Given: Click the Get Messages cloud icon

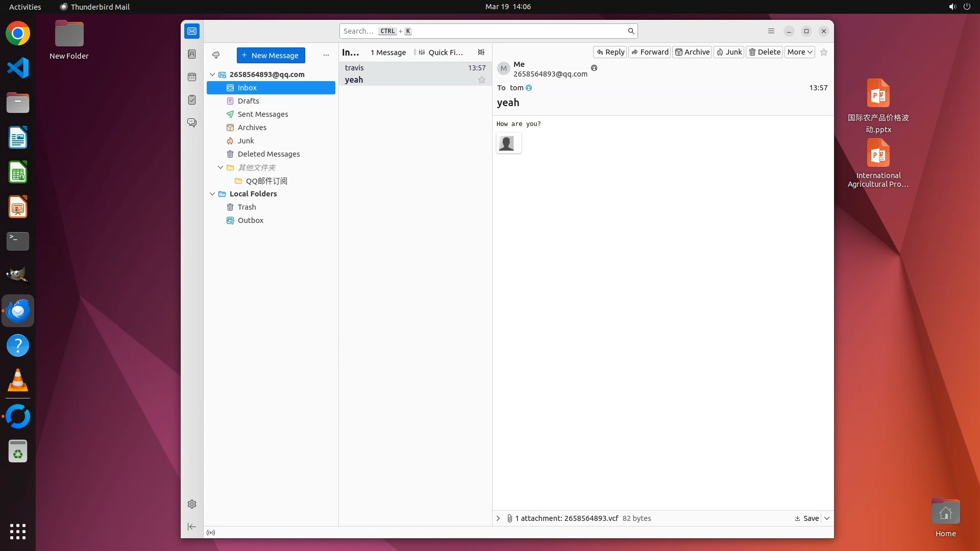Looking at the screenshot, I should click(216, 55).
